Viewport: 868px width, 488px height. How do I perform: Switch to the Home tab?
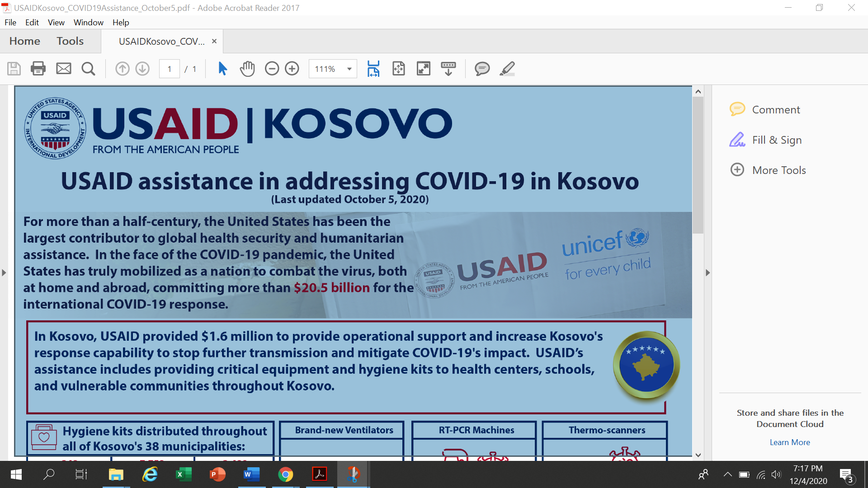tap(25, 41)
